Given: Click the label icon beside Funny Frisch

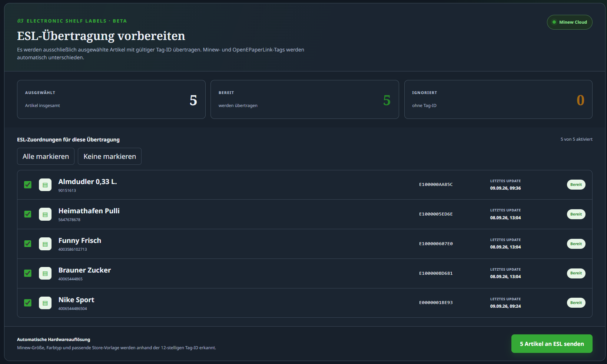Looking at the screenshot, I should pos(45,244).
